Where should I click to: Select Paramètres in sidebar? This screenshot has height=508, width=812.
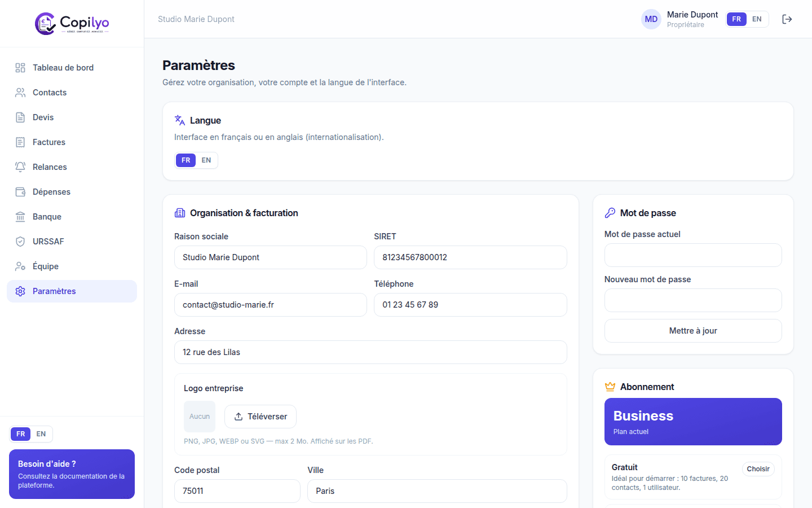coord(72,291)
